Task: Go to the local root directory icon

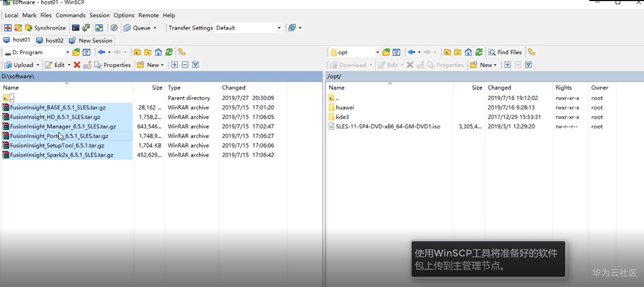Action: pyautogui.click(x=148, y=52)
